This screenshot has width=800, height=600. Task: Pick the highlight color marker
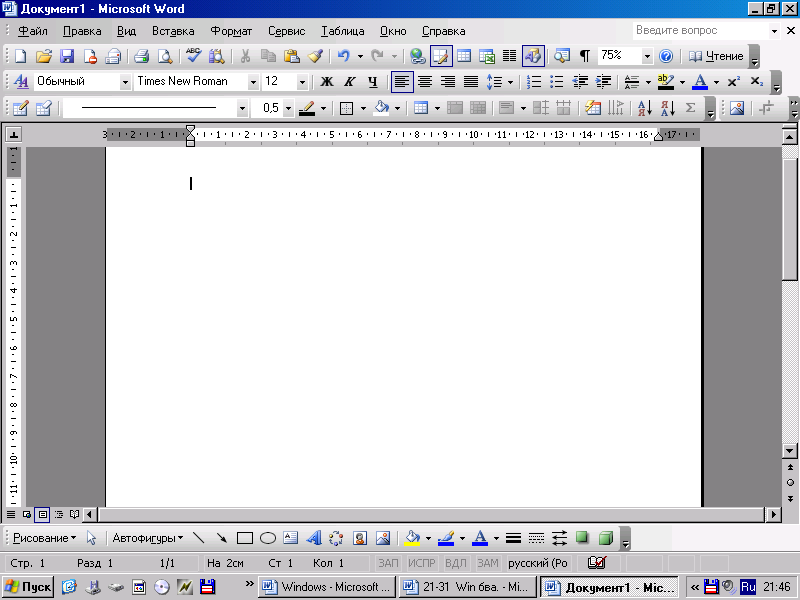[665, 82]
